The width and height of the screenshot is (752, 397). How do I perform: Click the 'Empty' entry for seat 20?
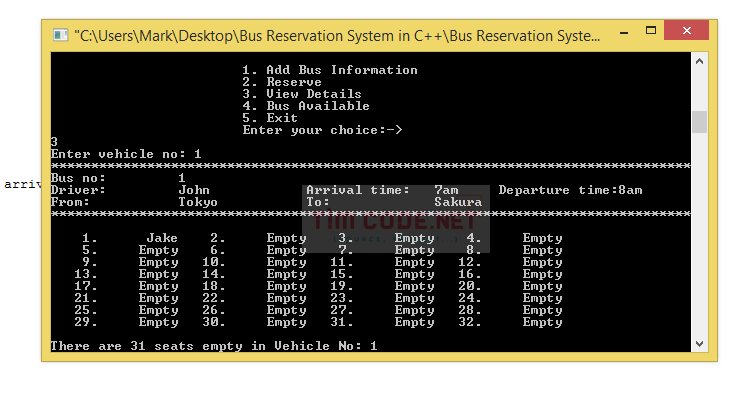(x=542, y=286)
